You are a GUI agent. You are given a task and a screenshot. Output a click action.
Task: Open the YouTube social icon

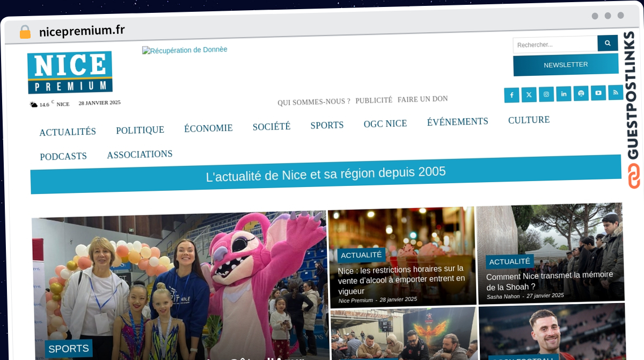point(598,92)
